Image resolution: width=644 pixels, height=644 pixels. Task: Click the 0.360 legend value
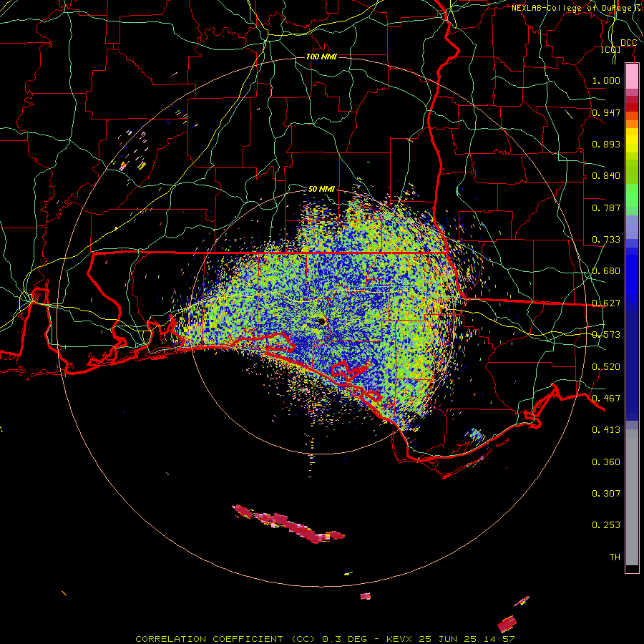click(606, 462)
